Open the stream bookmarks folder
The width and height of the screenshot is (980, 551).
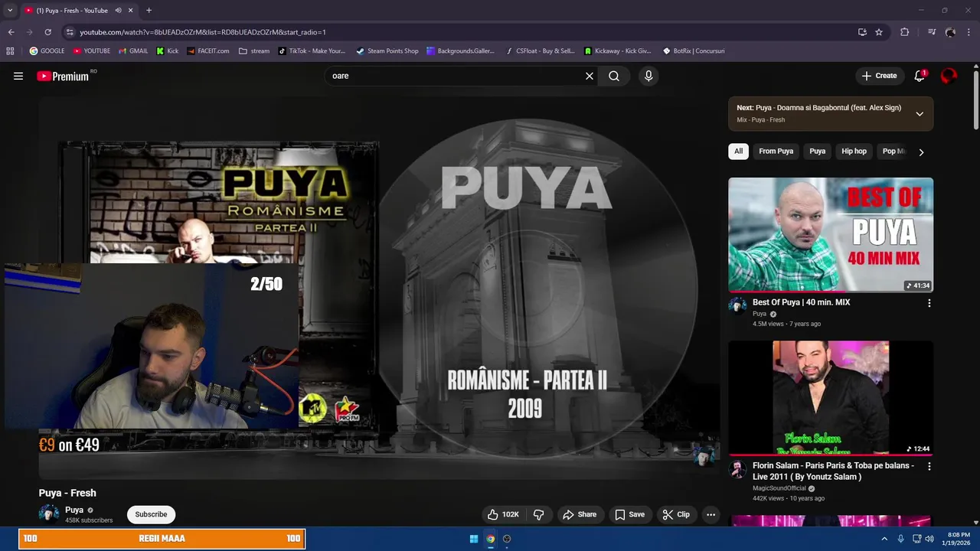pyautogui.click(x=254, y=51)
